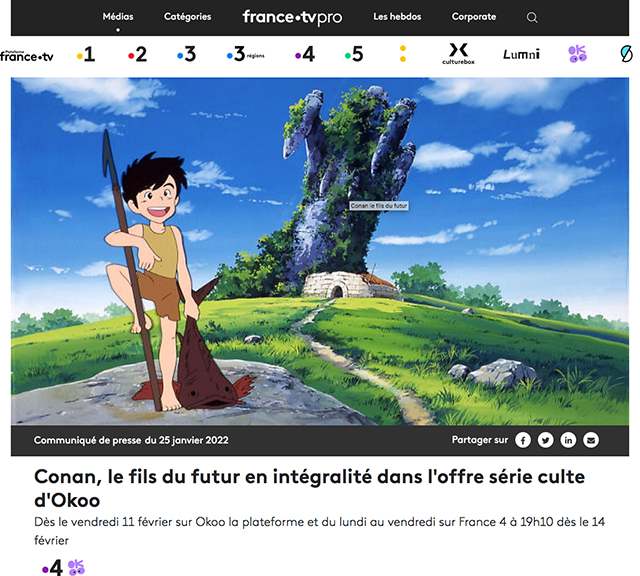Open the Corporate menu

(x=474, y=17)
